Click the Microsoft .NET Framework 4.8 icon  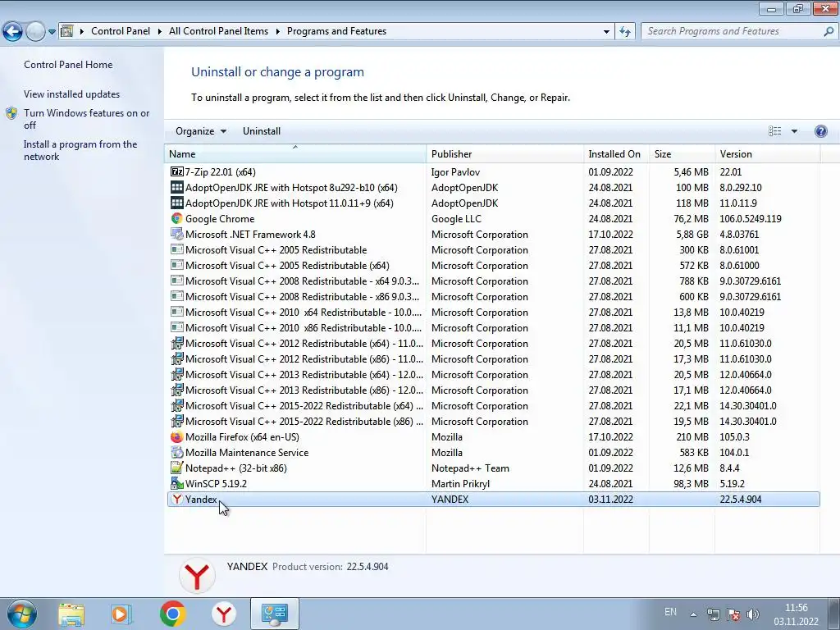coord(177,234)
